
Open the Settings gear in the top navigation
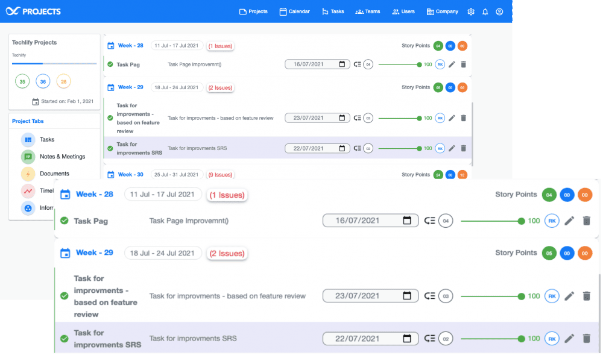tap(471, 11)
